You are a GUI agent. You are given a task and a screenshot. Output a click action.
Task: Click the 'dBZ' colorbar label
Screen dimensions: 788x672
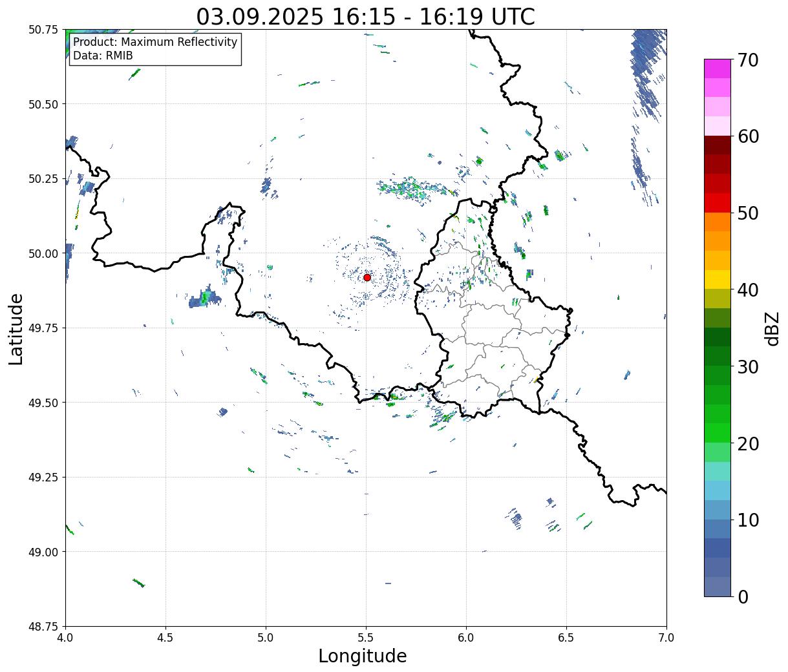772,328
